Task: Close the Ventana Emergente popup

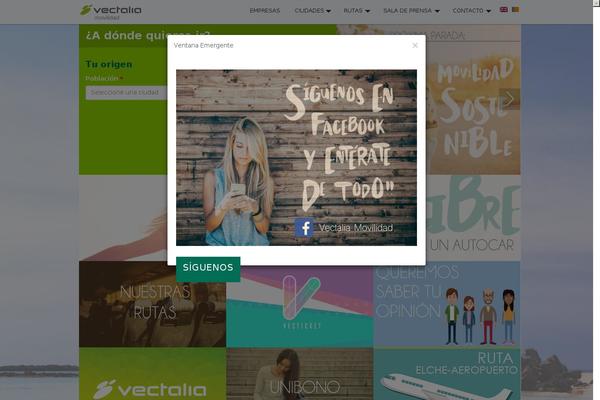Action: pos(415,45)
